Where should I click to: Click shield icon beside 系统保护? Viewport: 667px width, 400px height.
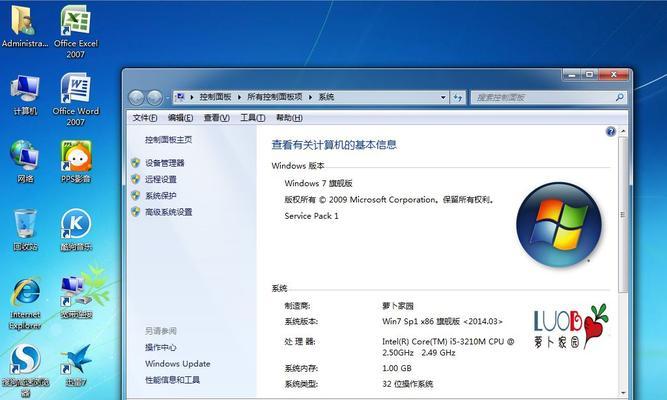[135, 195]
